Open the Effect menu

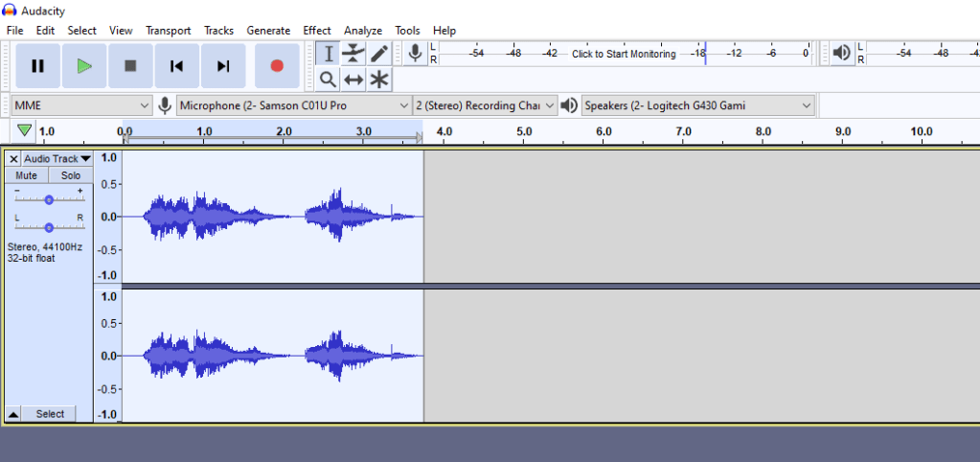coord(317,31)
